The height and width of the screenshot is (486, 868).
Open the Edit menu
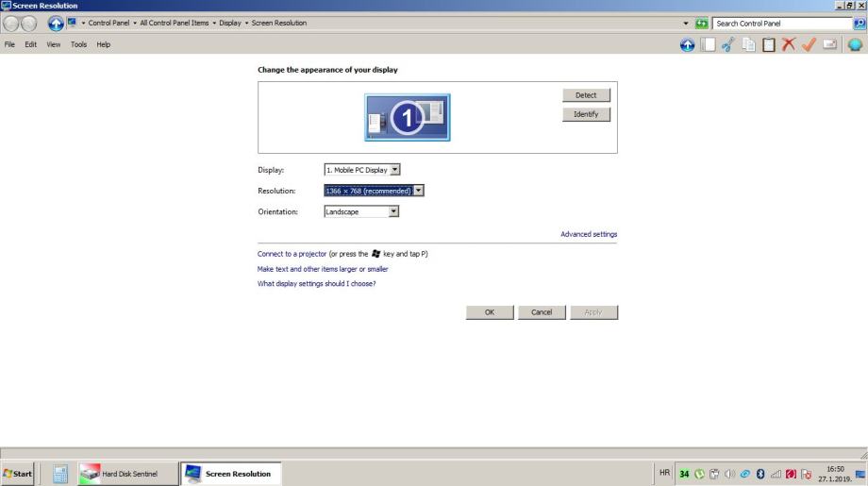click(x=30, y=44)
